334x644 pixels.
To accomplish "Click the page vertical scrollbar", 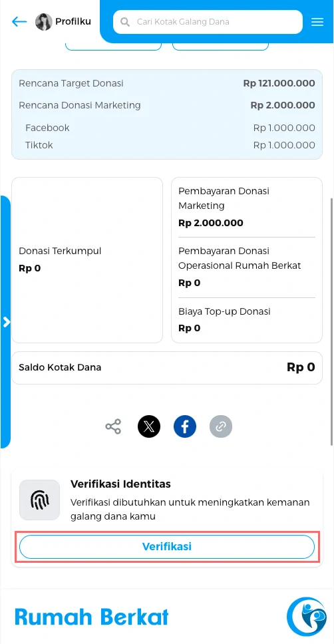I will pyautogui.click(x=331, y=321).
